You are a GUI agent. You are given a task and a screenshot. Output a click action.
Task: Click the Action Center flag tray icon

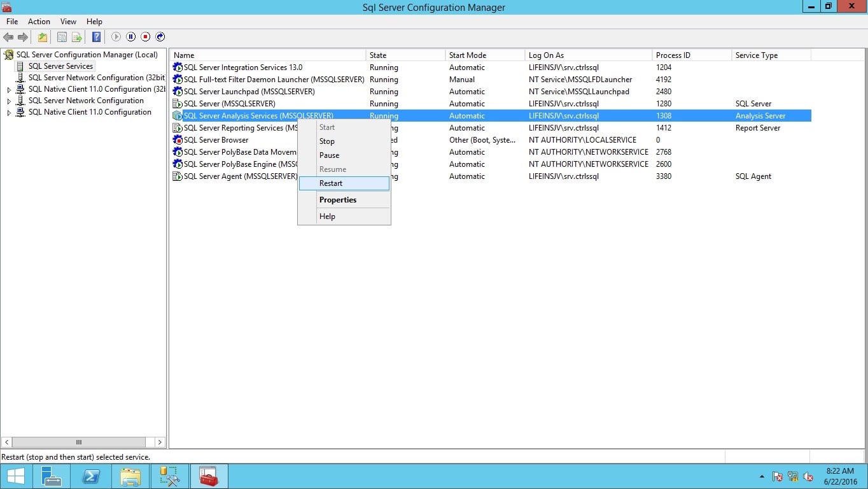coord(778,476)
